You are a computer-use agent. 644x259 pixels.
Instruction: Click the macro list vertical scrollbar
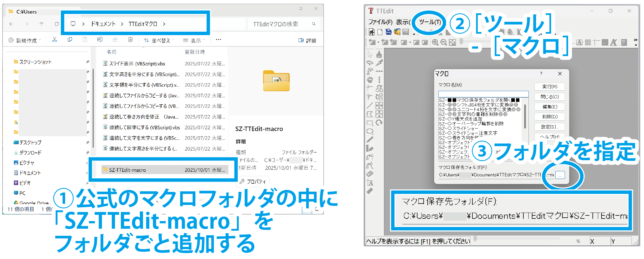click(525, 116)
